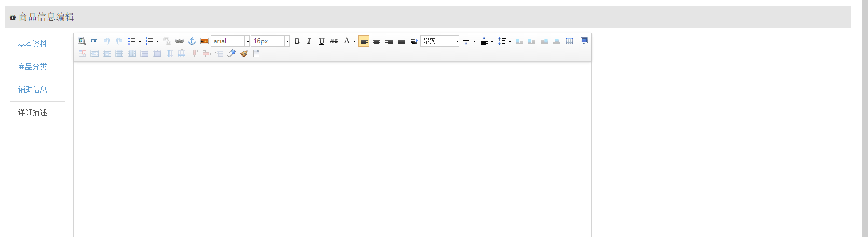The width and height of the screenshot is (868, 237).
Task: Insert an image
Action: 204,41
